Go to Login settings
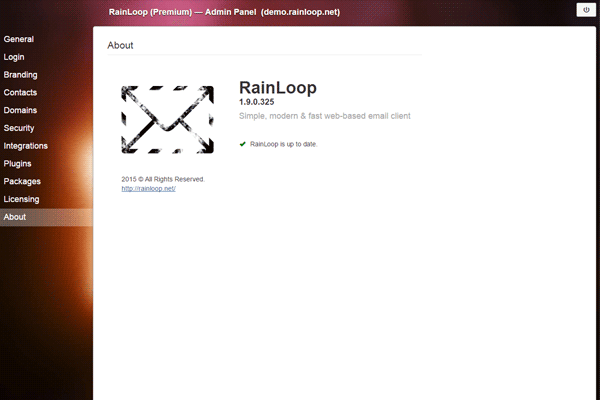 [14, 57]
